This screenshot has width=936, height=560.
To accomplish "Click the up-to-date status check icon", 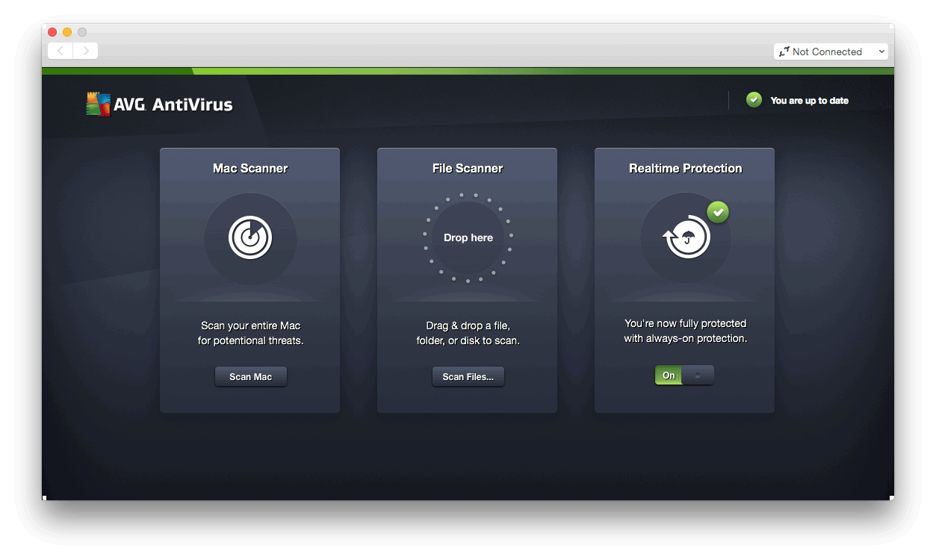I will (754, 99).
